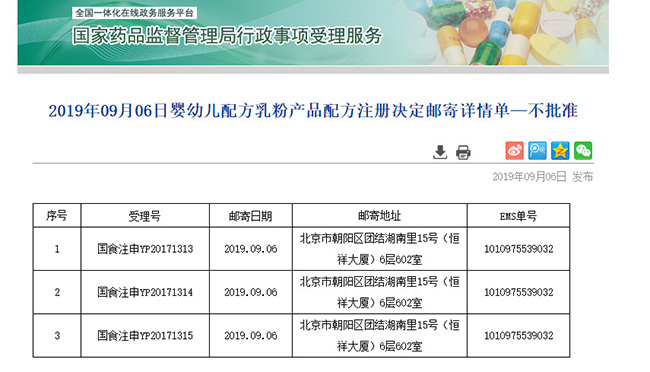Select mailing date in the YP20171313 row

251,249
